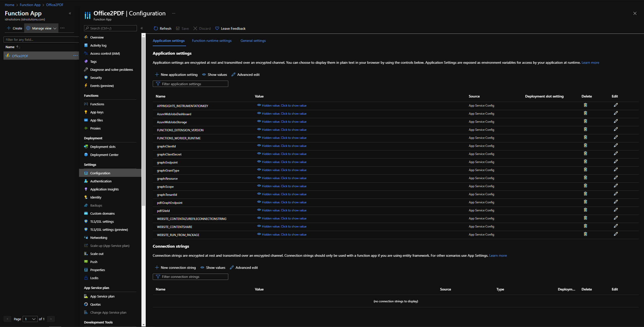This screenshot has width=644, height=327.
Task: Collapse the Function App list panel
Action: 70,13
